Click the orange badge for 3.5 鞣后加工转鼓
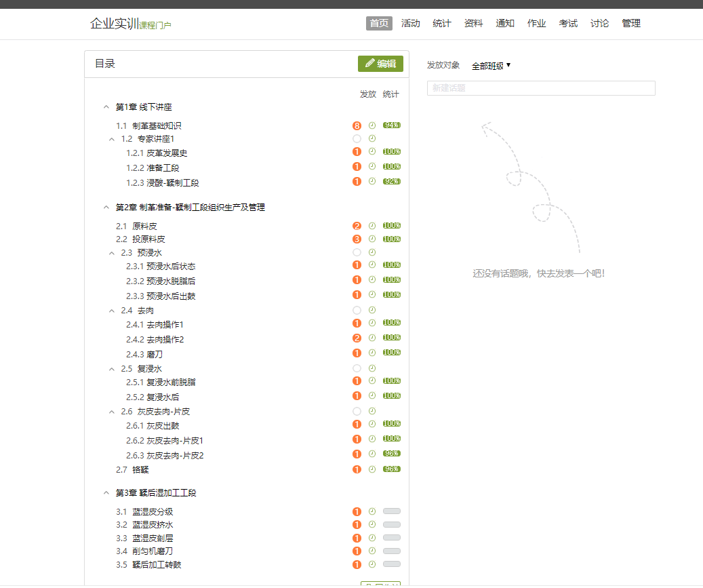703x588 pixels. [x=357, y=565]
